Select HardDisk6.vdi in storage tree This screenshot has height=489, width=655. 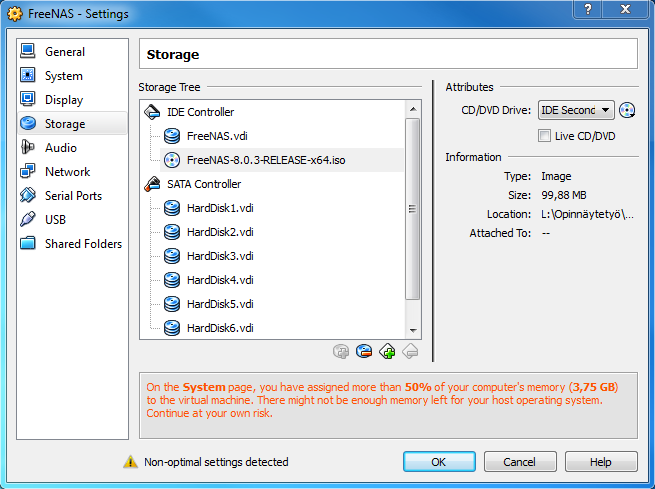coord(220,328)
